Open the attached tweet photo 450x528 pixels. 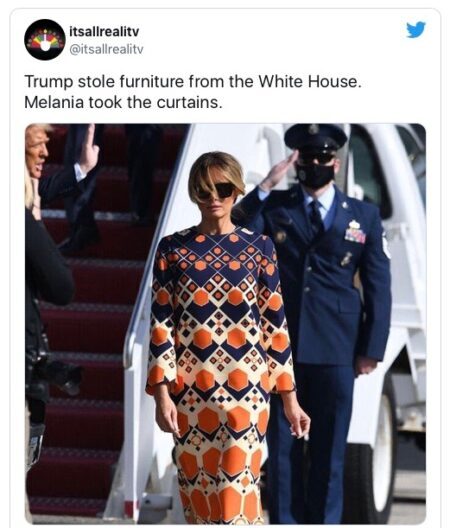click(225, 324)
